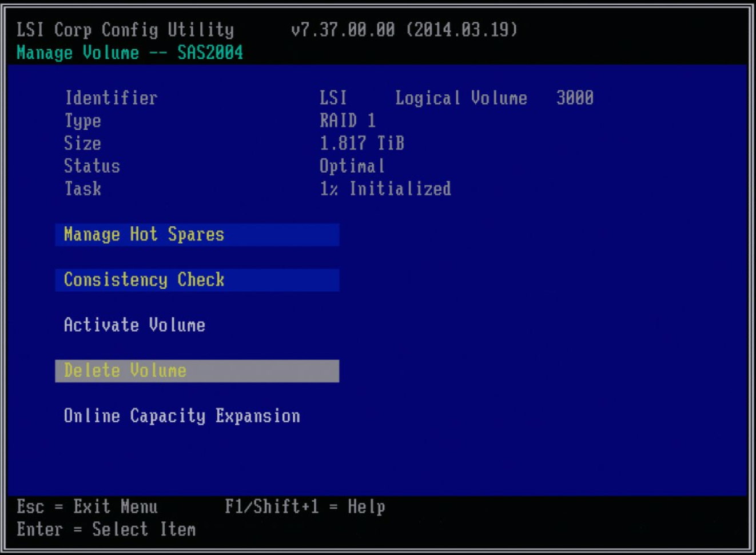This screenshot has height=555, width=756.
Task: Click the 'Manage Volume -- SAS2004' screen title
Action: (x=130, y=53)
